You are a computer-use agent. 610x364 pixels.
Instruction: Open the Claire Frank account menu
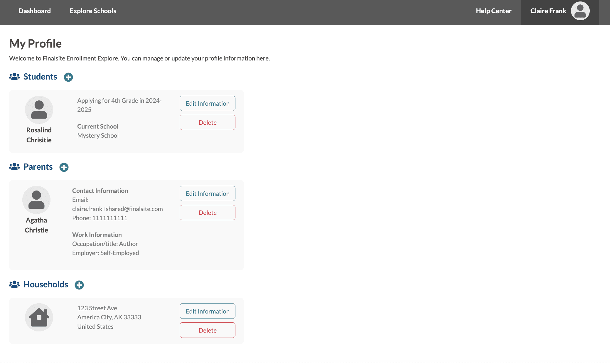click(548, 11)
